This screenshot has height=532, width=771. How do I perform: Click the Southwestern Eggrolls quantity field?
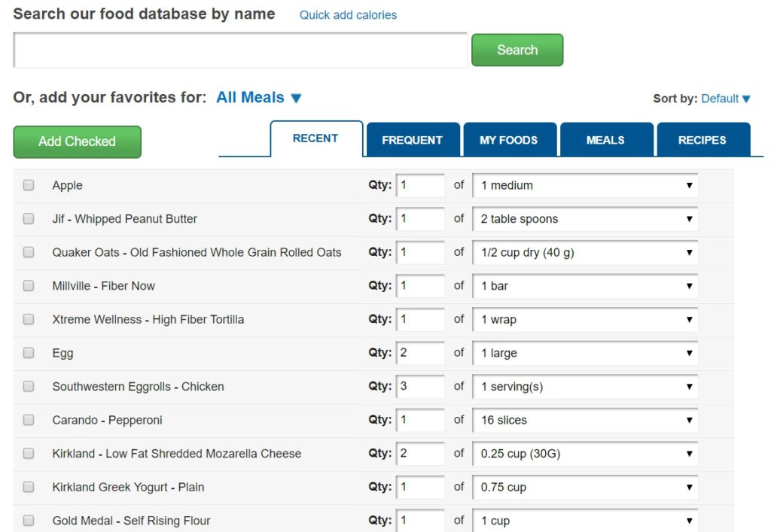[420, 387]
